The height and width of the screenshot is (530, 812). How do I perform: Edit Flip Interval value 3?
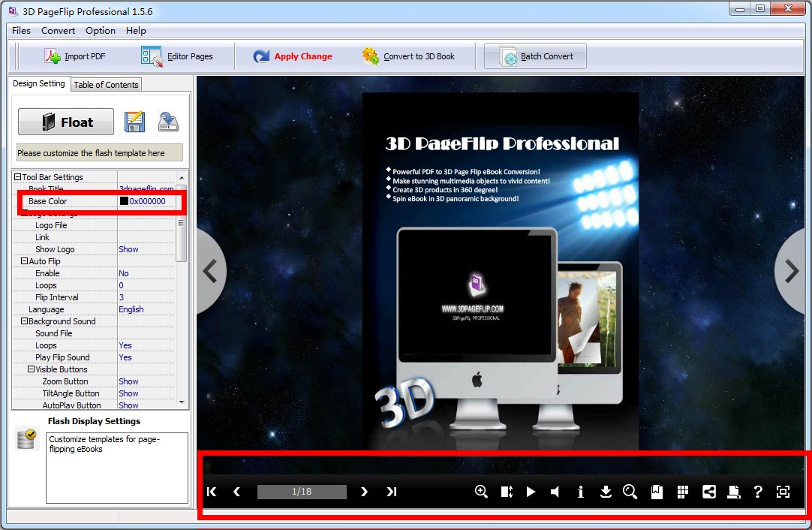click(121, 297)
